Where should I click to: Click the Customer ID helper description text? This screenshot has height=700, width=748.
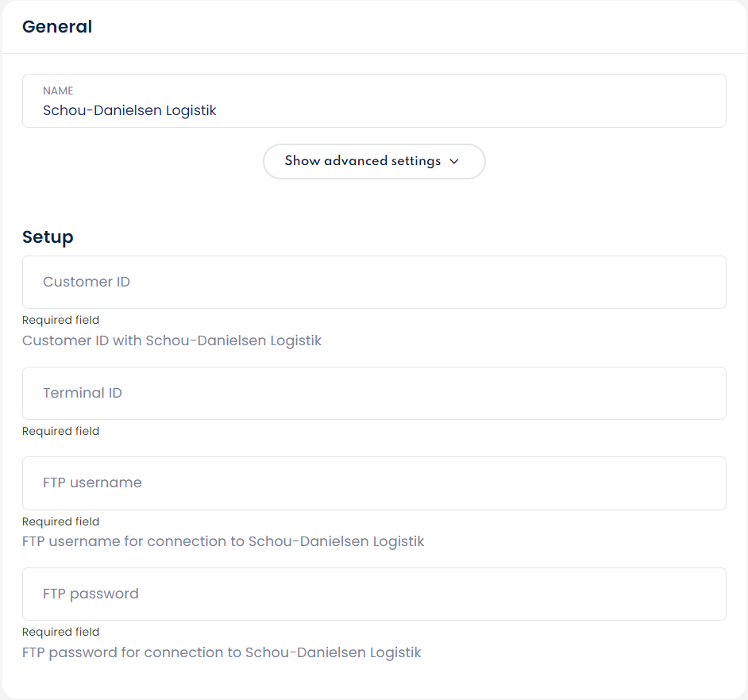(x=172, y=340)
